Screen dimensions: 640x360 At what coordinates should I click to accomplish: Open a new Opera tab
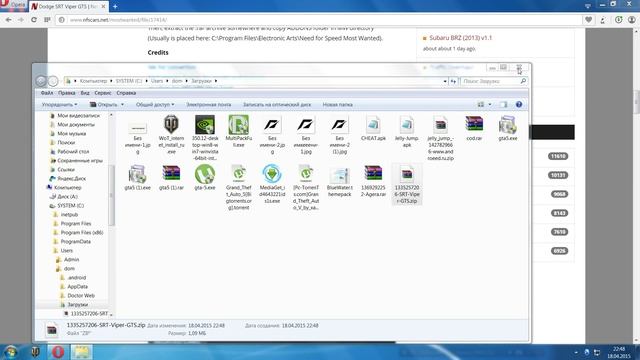(115, 7)
